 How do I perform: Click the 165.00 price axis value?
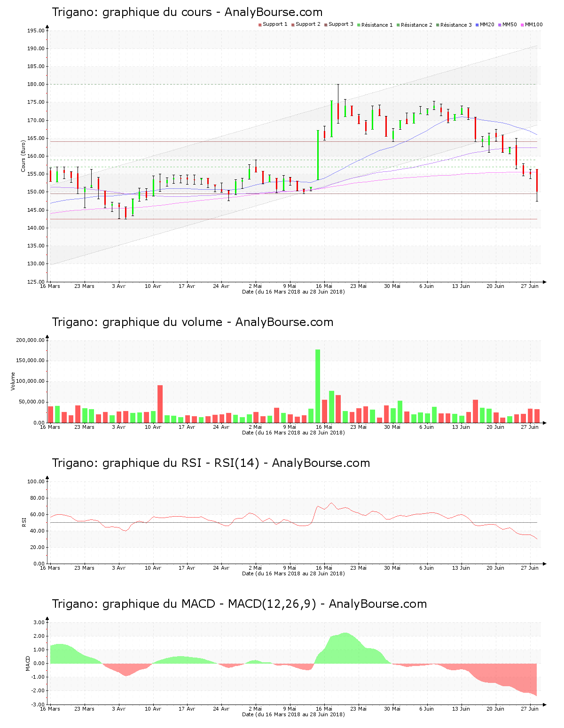coord(36,138)
